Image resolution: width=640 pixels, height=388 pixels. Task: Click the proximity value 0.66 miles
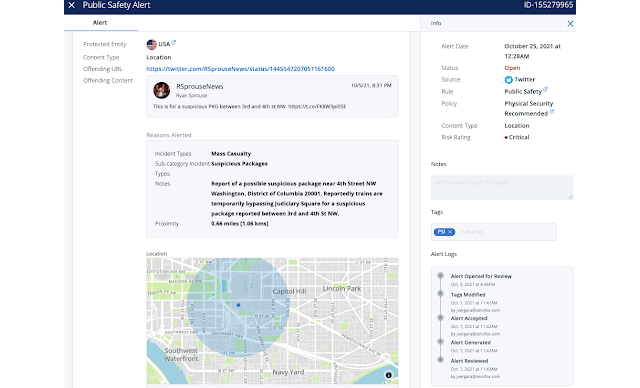pyautogui.click(x=240, y=224)
